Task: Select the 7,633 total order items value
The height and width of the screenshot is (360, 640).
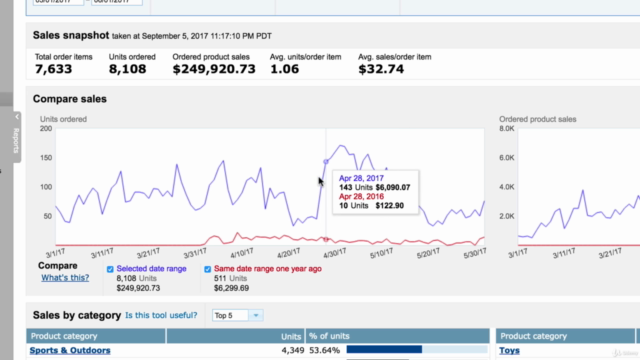Action: tap(53, 69)
